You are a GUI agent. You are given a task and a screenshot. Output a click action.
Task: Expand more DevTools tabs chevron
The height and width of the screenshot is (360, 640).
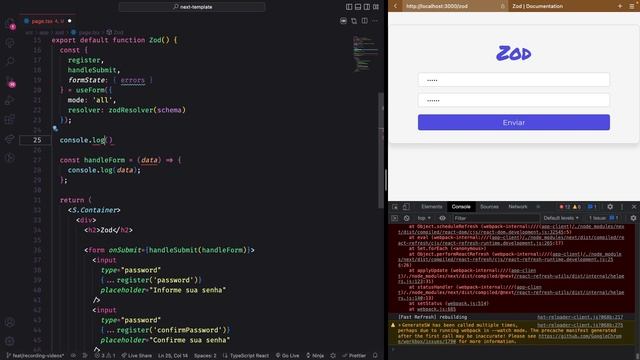(x=538, y=207)
